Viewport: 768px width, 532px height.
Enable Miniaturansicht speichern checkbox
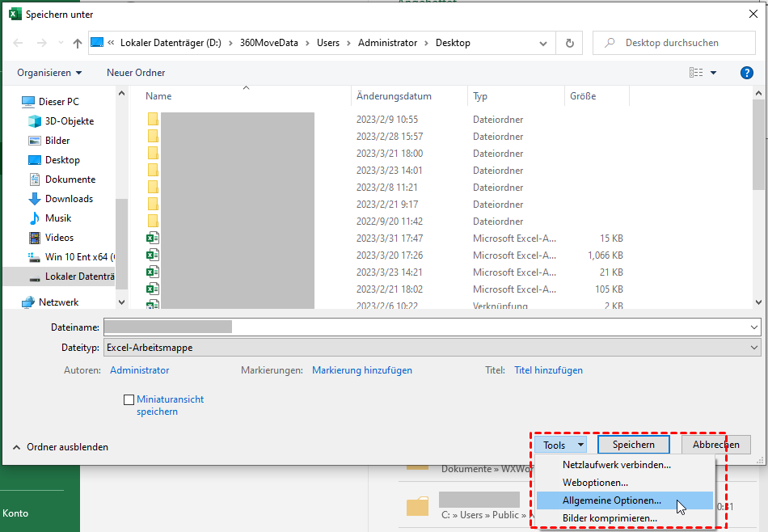click(129, 399)
